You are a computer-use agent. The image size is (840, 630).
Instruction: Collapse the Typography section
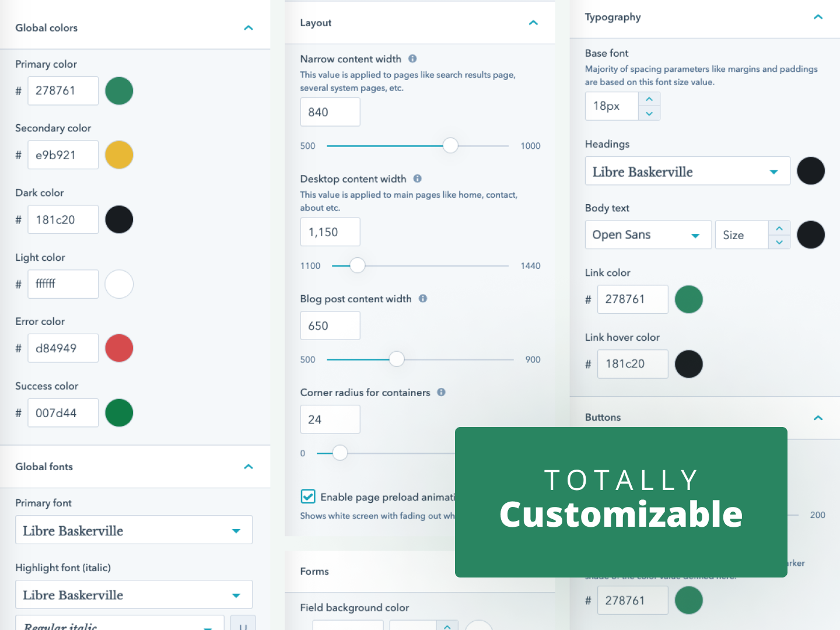[x=818, y=17]
